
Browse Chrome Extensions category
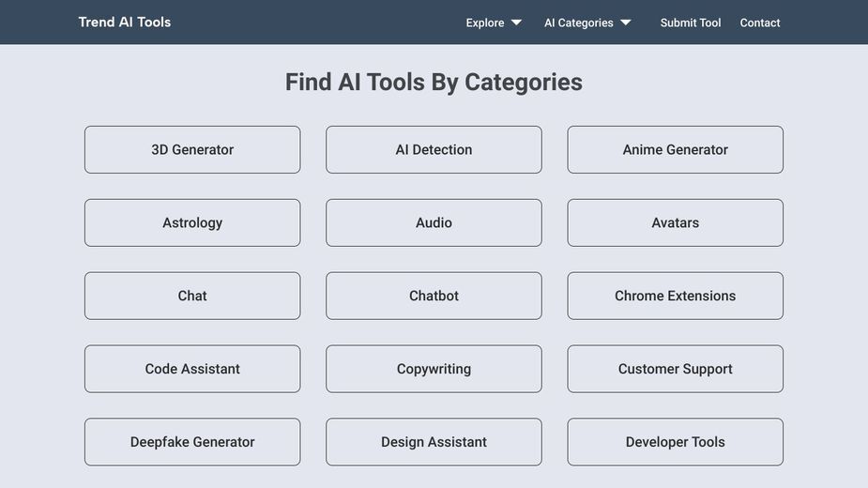(x=676, y=296)
